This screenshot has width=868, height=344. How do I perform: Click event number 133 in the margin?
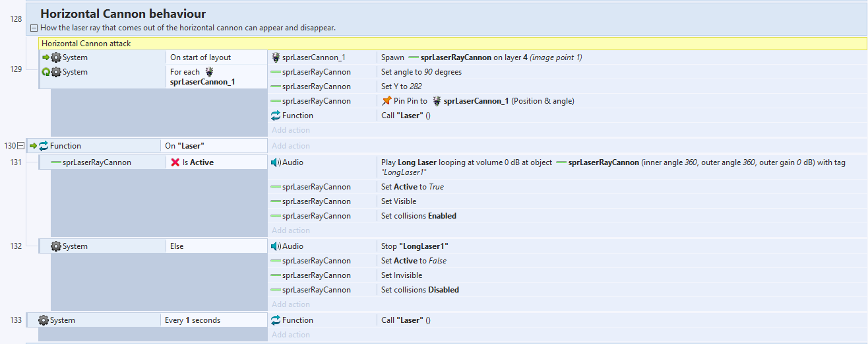[16, 320]
